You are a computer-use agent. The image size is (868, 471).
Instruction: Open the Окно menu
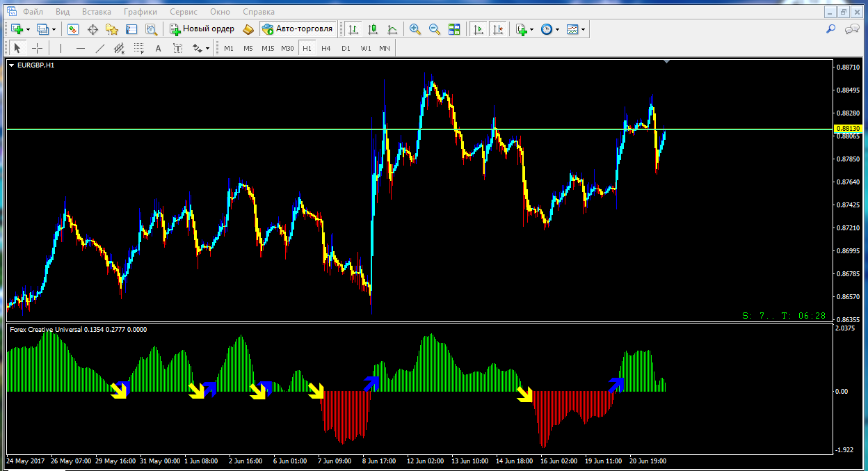[x=220, y=12]
